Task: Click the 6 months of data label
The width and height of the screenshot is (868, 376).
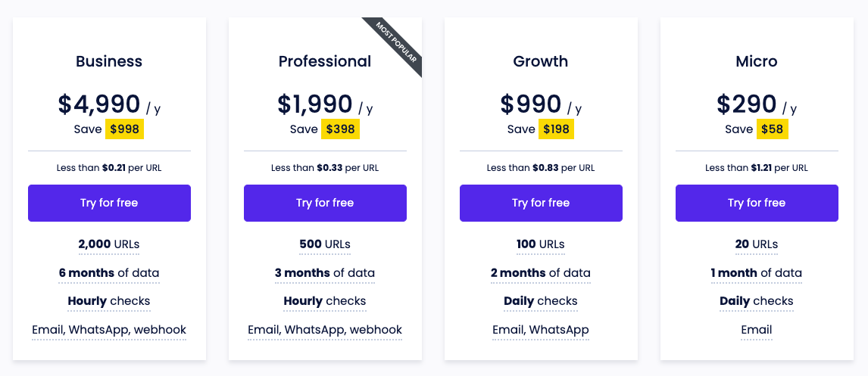Action: pyautogui.click(x=109, y=273)
